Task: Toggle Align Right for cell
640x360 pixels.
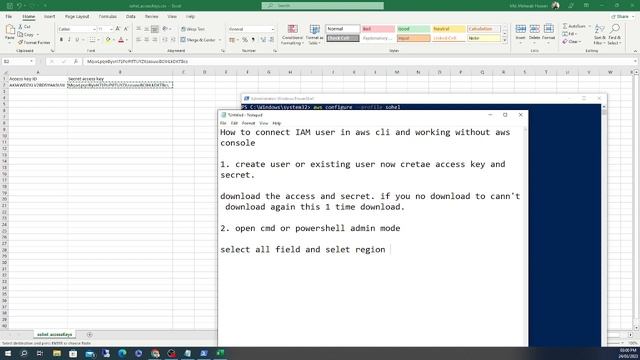Action: pyautogui.click(x=155, y=40)
